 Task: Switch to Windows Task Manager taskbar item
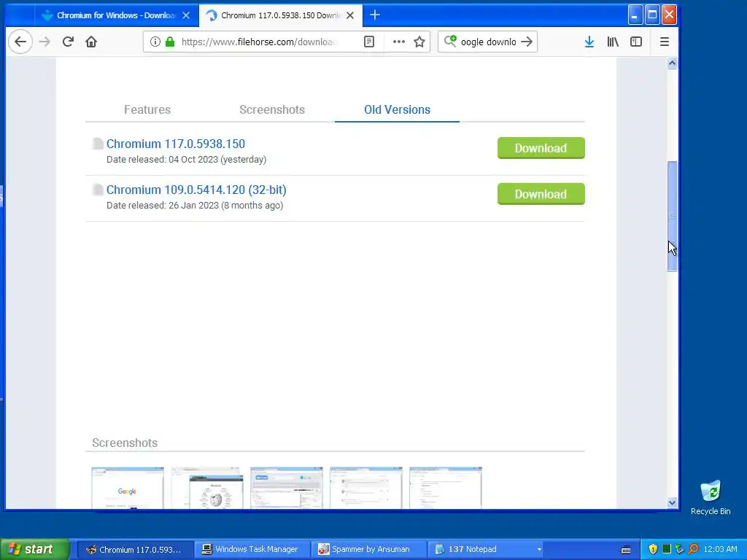[x=251, y=549]
